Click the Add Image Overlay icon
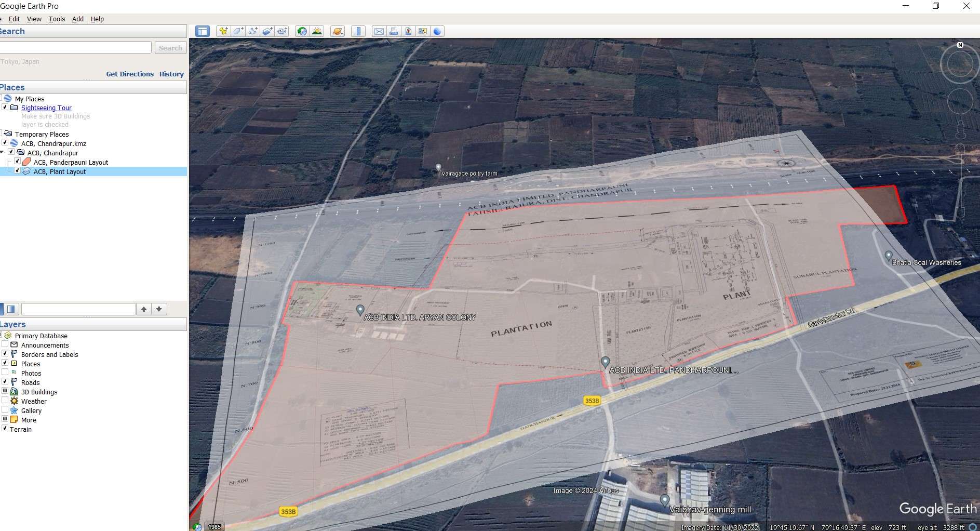 pos(267,31)
